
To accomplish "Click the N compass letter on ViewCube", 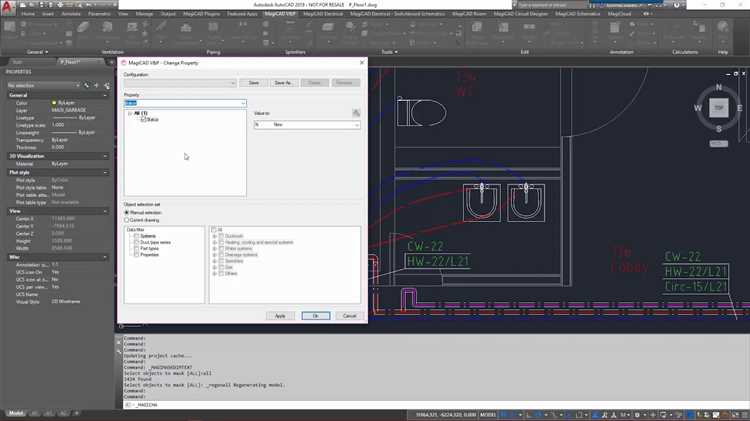I will point(718,87).
